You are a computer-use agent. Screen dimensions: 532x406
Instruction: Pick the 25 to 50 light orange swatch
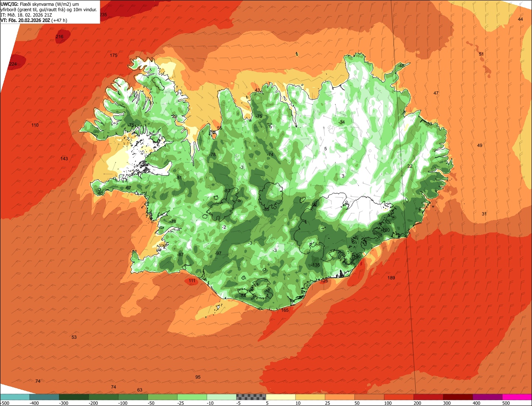(340, 397)
